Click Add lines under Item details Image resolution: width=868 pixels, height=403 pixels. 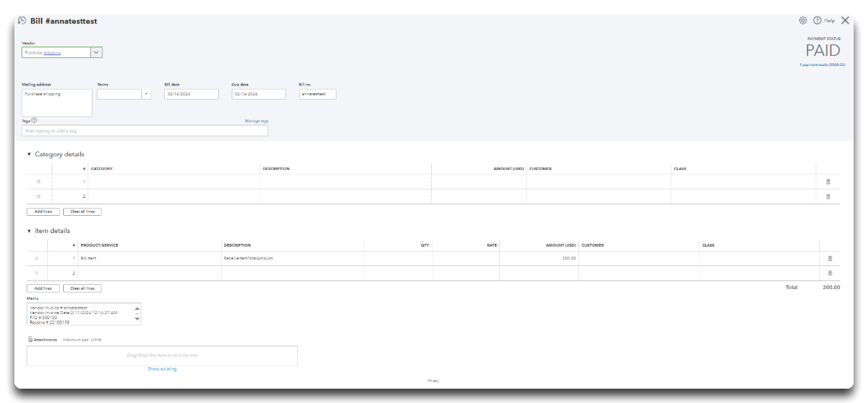(x=43, y=288)
